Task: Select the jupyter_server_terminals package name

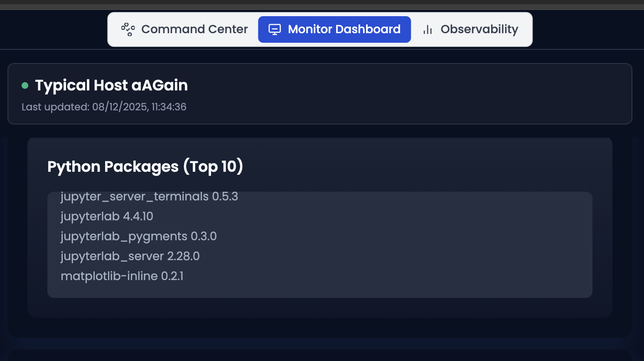Action: click(134, 196)
